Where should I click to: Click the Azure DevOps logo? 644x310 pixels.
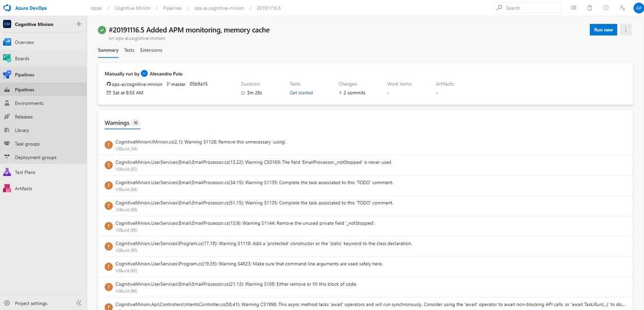click(8, 8)
